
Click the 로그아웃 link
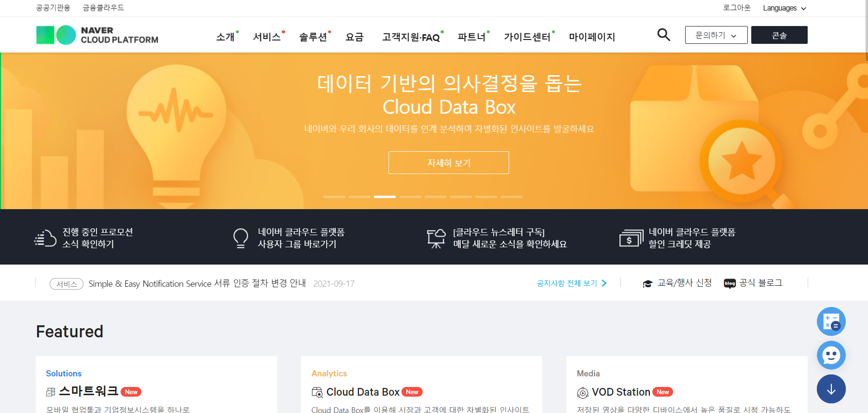(x=737, y=8)
